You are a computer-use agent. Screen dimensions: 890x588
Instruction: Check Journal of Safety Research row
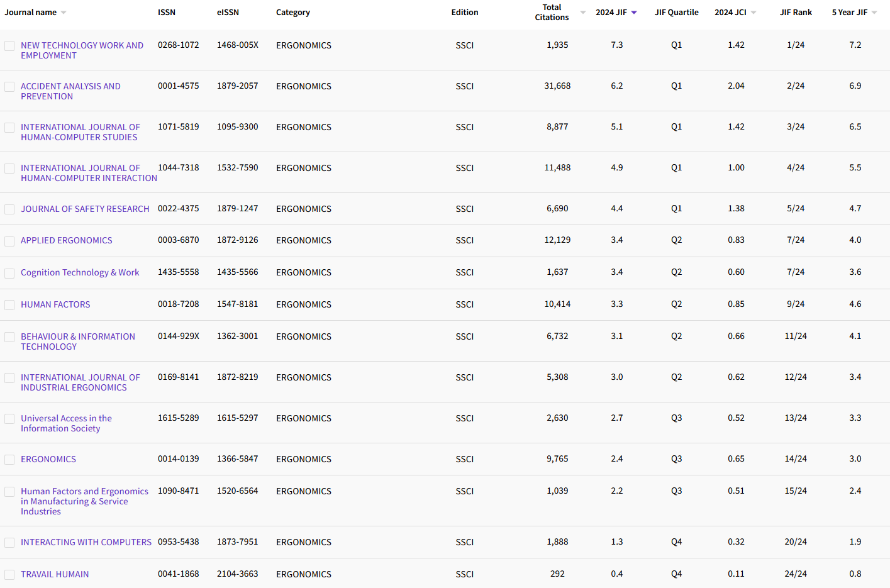[9, 209]
